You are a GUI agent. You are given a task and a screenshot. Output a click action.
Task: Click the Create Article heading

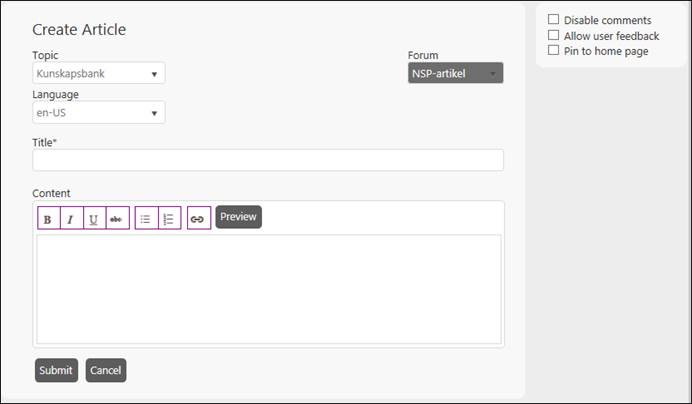[x=79, y=30]
